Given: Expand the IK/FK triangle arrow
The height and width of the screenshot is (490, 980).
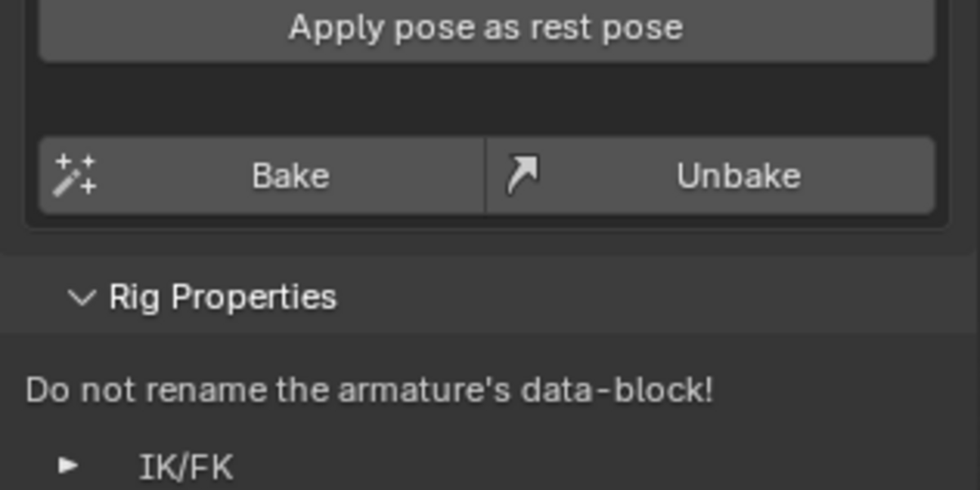Looking at the screenshot, I should pos(69,465).
